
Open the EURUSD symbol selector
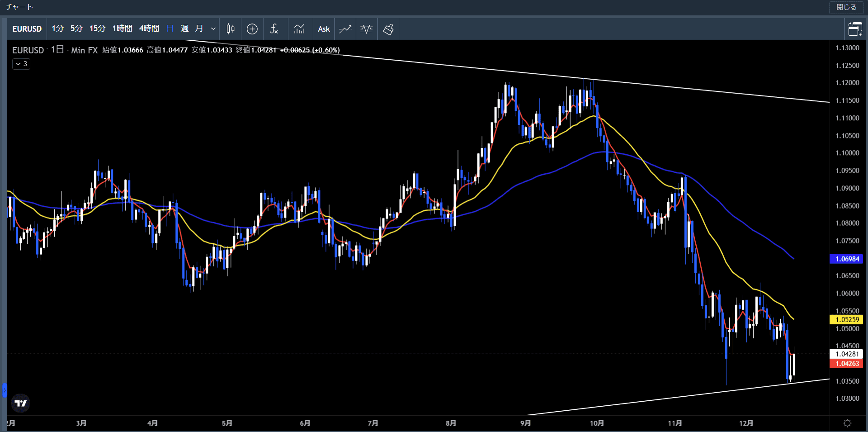pyautogui.click(x=27, y=29)
